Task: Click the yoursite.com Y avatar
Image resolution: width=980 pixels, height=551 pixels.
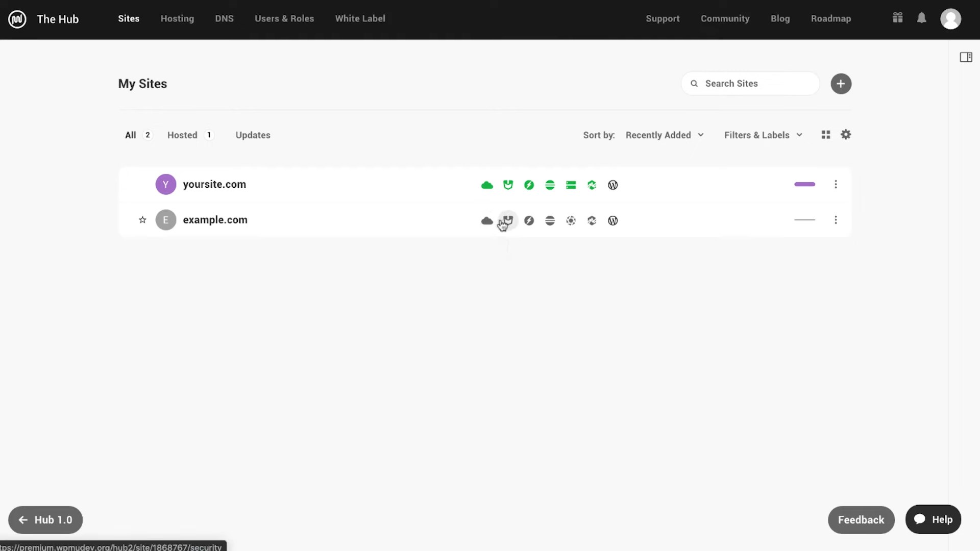Action: pyautogui.click(x=166, y=184)
